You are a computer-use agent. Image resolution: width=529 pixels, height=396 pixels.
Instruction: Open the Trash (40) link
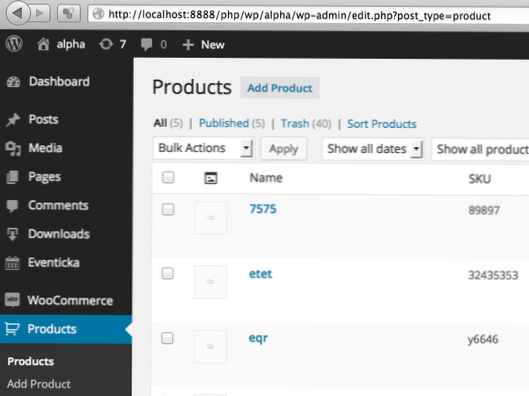point(306,124)
